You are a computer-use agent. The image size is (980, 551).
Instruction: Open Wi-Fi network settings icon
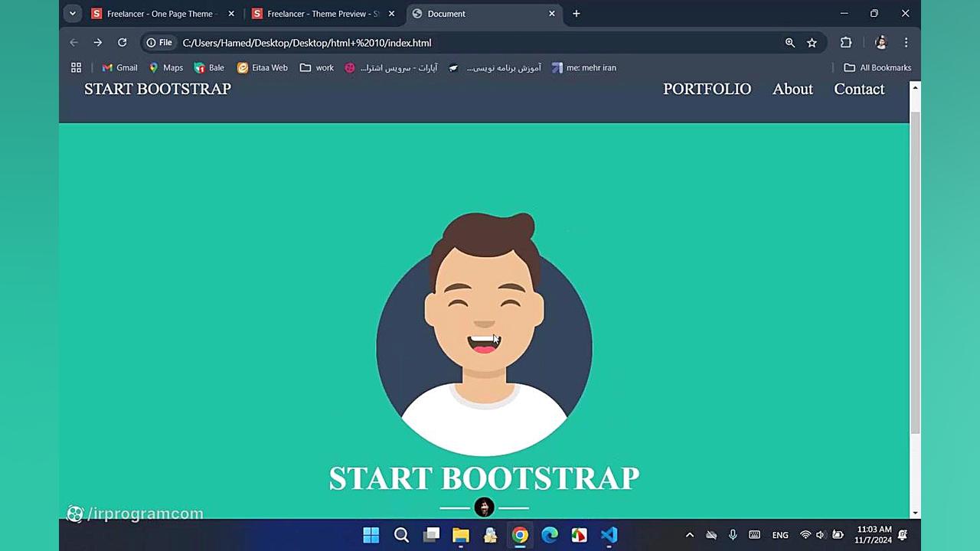(805, 535)
